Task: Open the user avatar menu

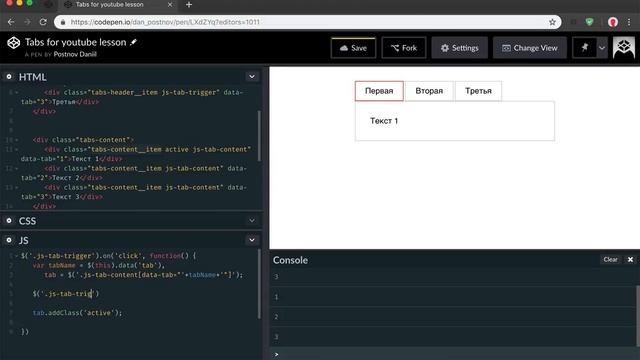Action: coord(624,48)
